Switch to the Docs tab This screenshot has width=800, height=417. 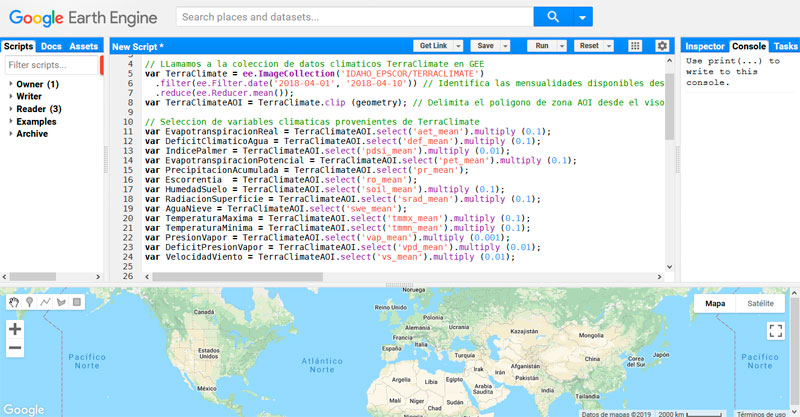pyautogui.click(x=51, y=46)
